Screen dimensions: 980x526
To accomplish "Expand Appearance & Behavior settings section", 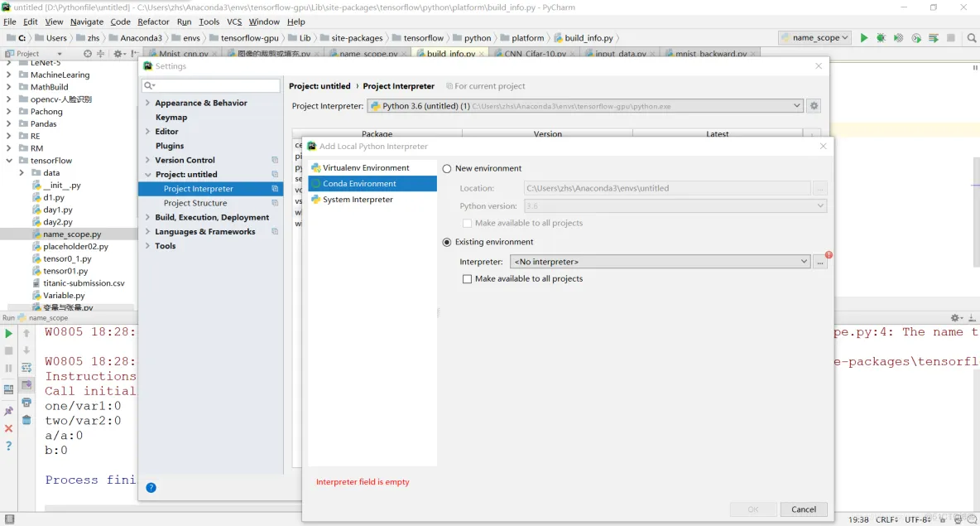I will point(148,104).
